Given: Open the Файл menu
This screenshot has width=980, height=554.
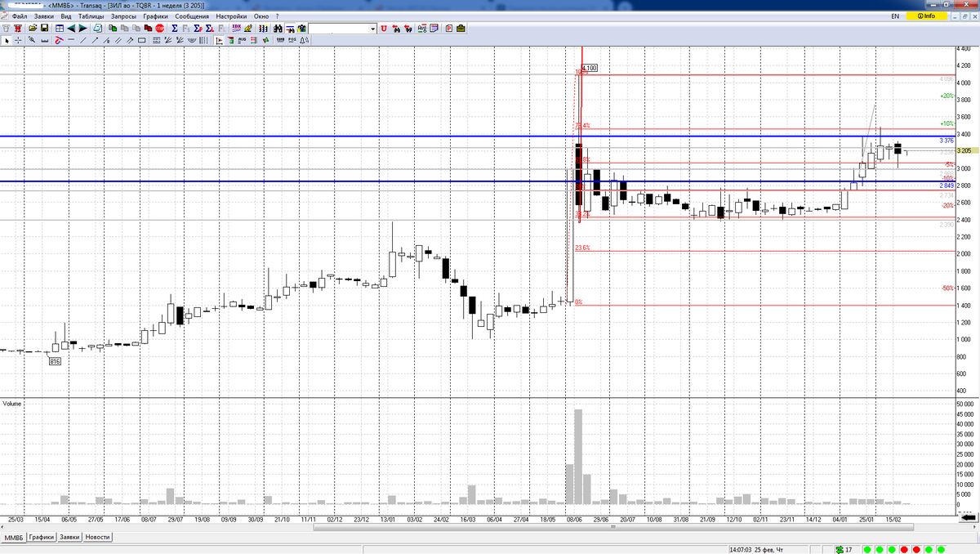Looking at the screenshot, I should [19, 16].
